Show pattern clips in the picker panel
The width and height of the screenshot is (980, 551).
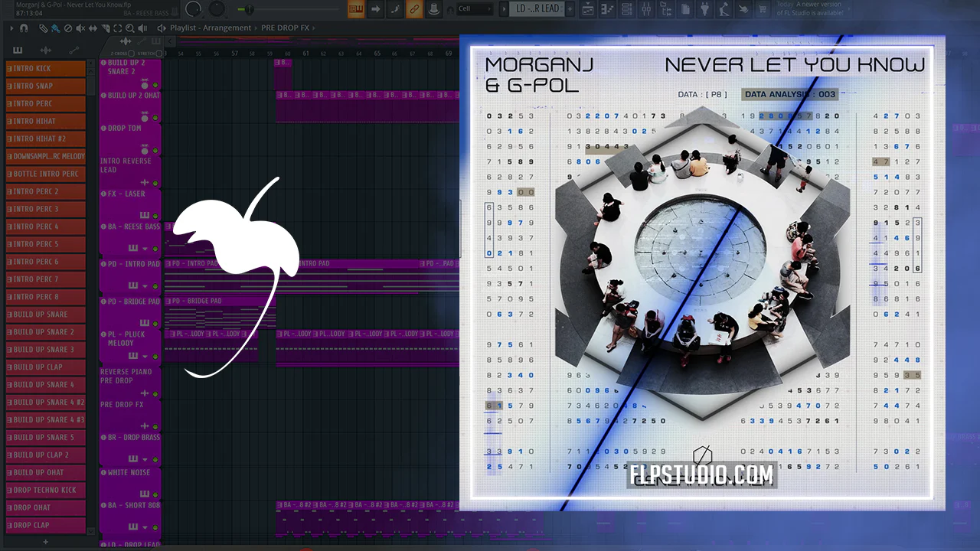click(17, 50)
